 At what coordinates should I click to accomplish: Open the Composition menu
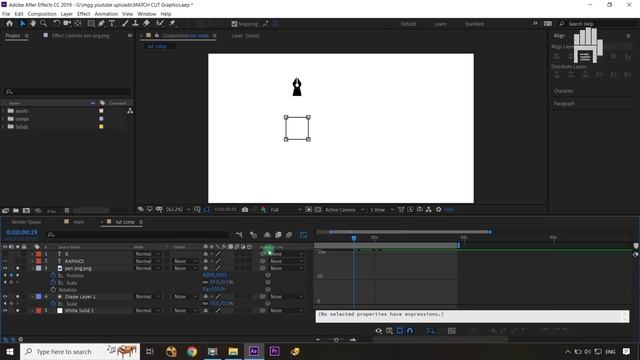coord(42,14)
